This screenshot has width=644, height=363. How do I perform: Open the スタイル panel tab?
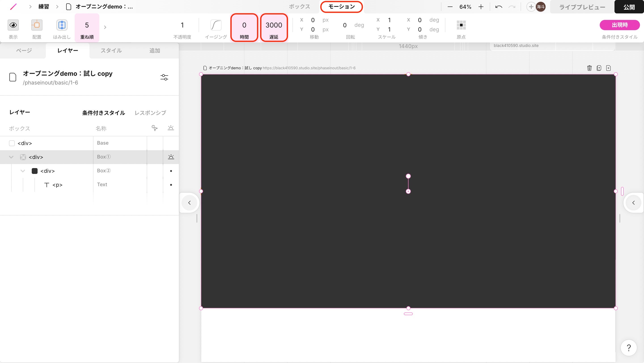tap(111, 51)
